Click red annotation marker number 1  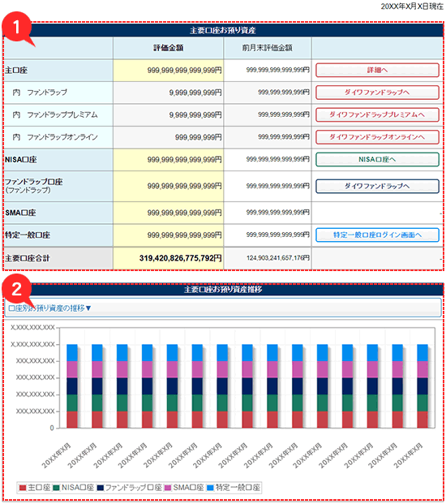pos(17,27)
